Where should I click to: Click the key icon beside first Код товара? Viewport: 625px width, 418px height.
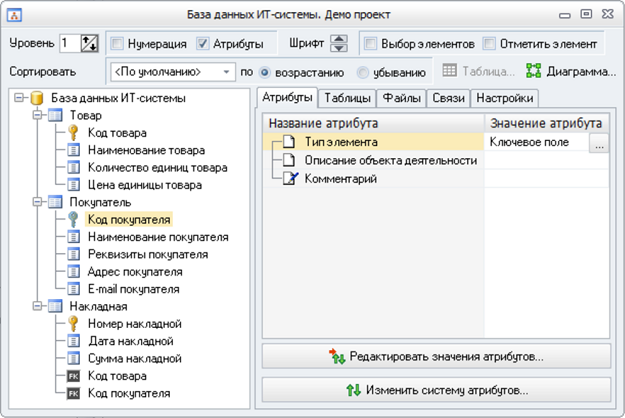point(73,133)
